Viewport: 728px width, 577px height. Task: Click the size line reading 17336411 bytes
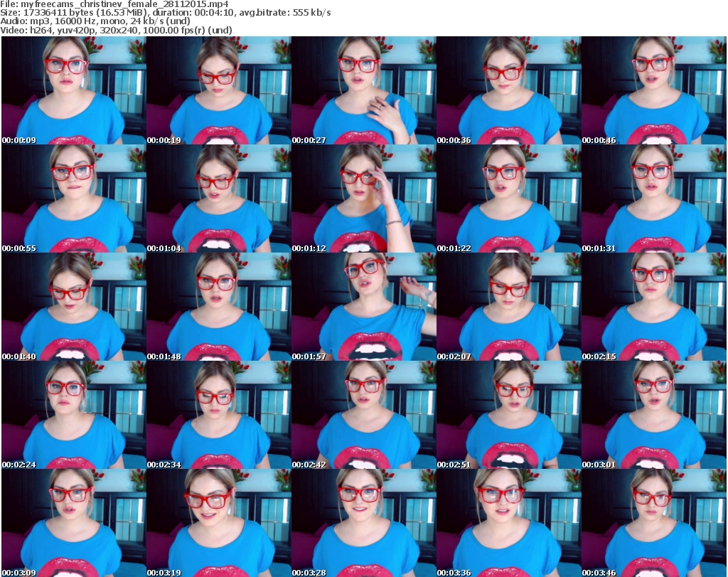[165, 13]
